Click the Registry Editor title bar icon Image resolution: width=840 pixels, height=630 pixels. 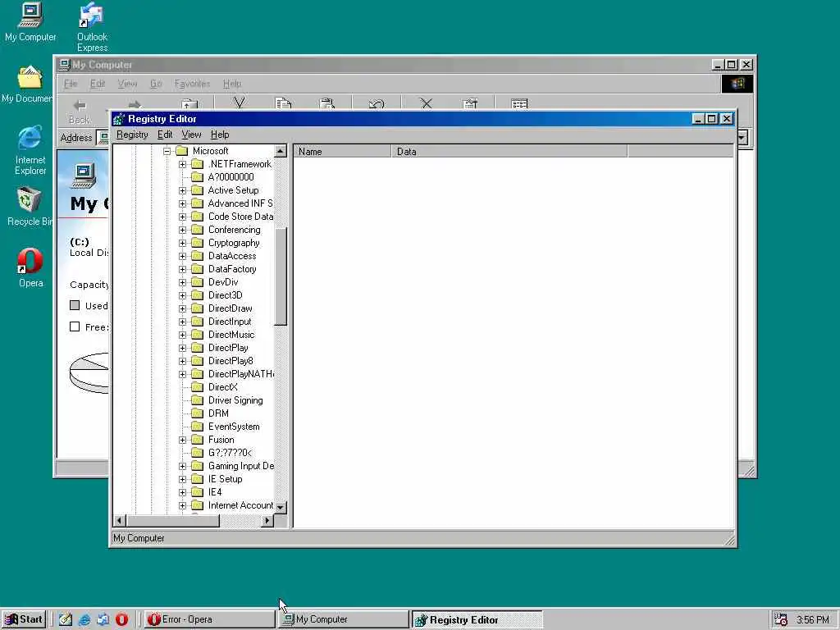(119, 119)
